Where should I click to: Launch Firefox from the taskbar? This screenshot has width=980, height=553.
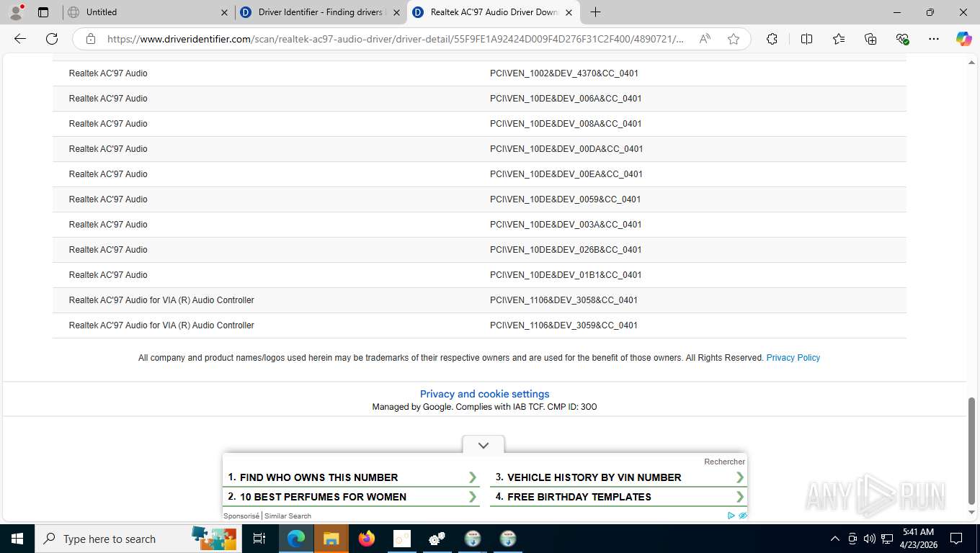(366, 539)
